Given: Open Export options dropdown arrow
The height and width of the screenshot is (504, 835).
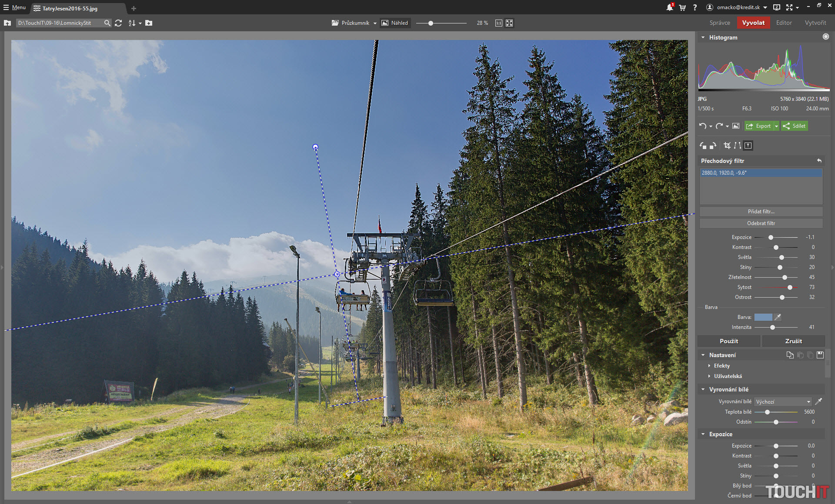Looking at the screenshot, I should [776, 126].
